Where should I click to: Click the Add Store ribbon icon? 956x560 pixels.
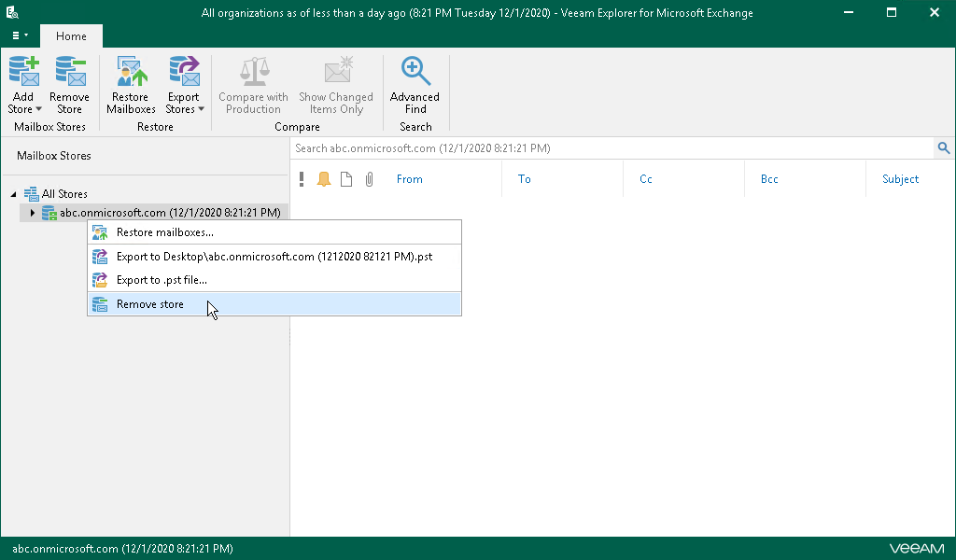pos(23,71)
